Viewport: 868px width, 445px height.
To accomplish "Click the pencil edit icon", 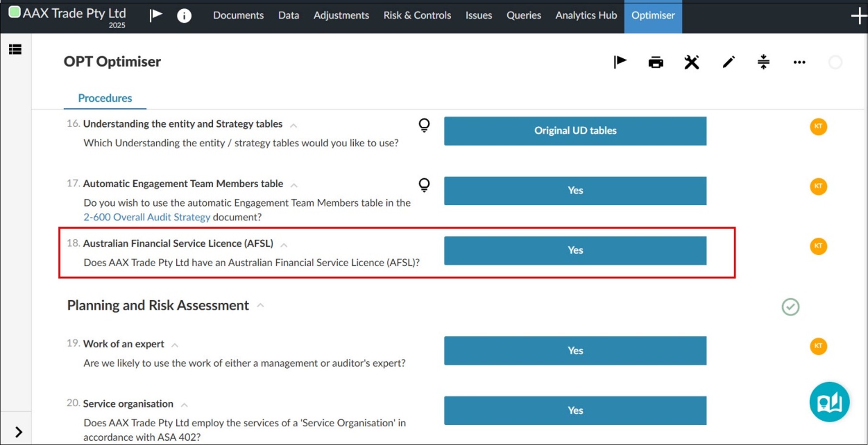I will 728,62.
